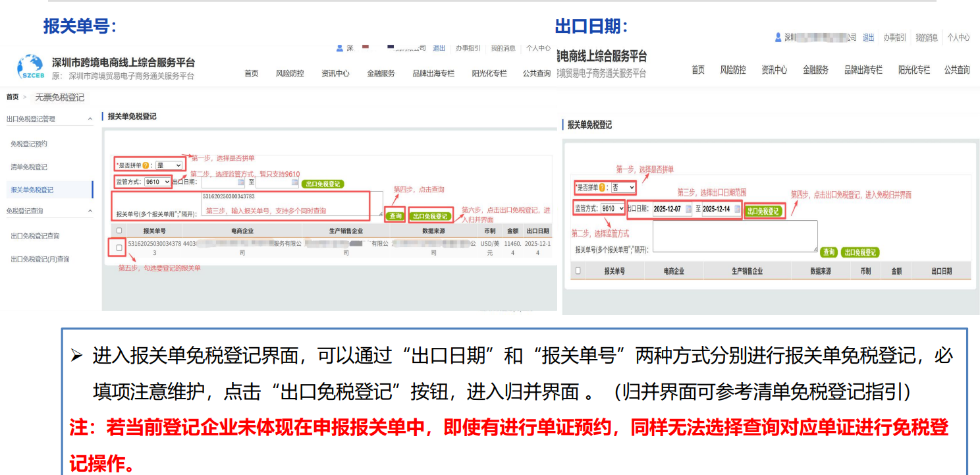The height and width of the screenshot is (475, 980).
Task: Open calendar picker for export end date
Action: 294,182
